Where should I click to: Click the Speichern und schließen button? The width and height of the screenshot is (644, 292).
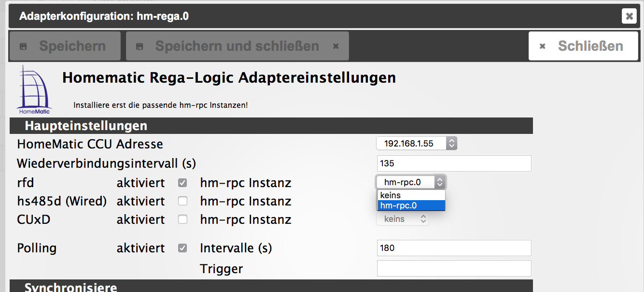pyautogui.click(x=237, y=46)
